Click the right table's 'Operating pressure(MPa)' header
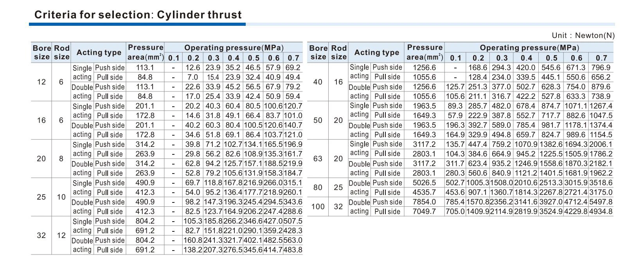This screenshot has height=256, width=644. [529, 48]
